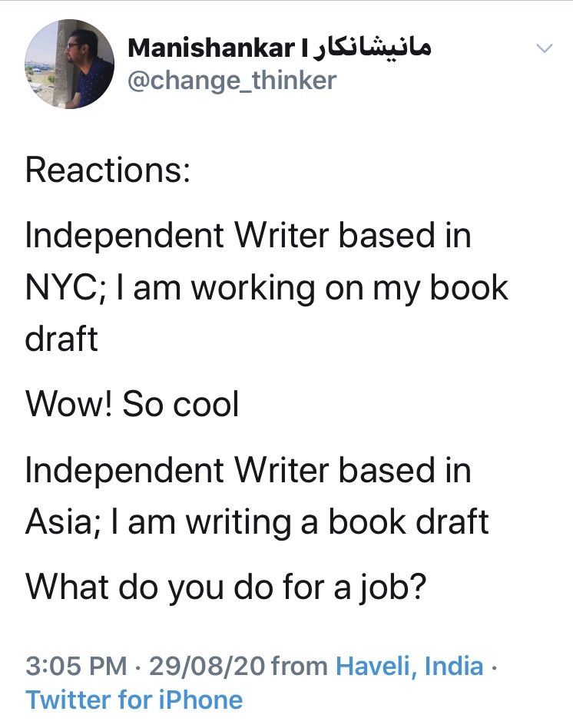Click the 3:05 PM timestamp

[x=76, y=666]
